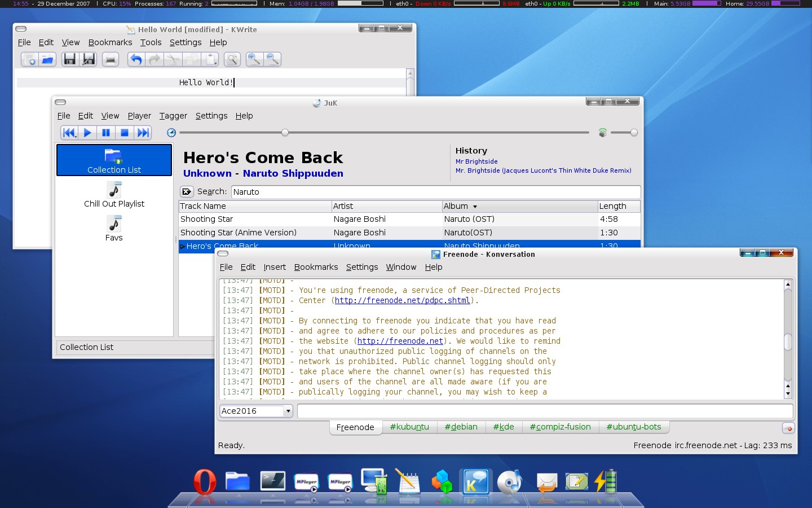The image size is (812, 508).
Task: Switch to the Freenode tab
Action: [355, 427]
